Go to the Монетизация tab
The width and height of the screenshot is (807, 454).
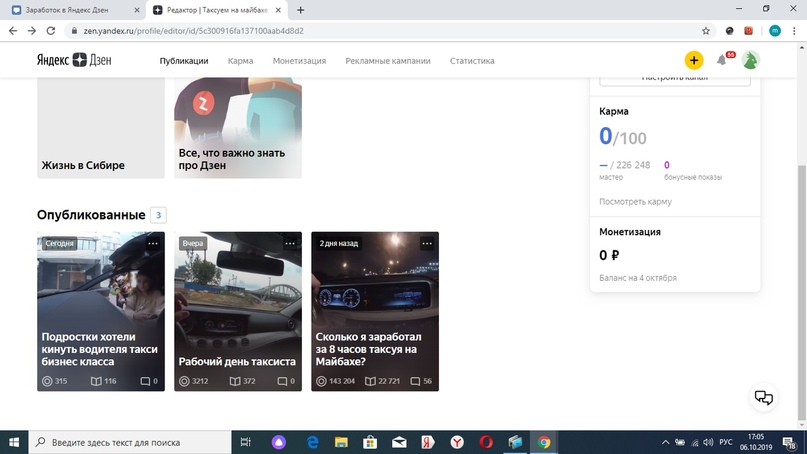click(299, 61)
